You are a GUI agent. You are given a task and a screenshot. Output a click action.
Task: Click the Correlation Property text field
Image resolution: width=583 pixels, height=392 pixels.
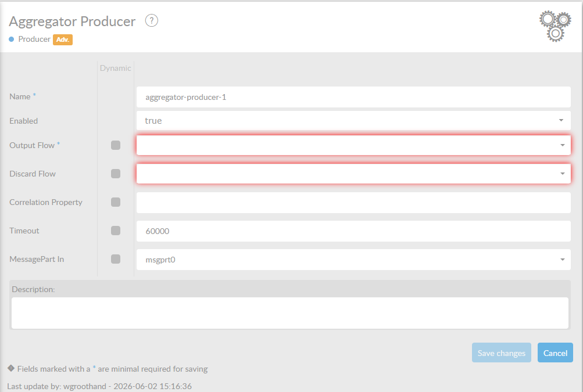coord(353,203)
